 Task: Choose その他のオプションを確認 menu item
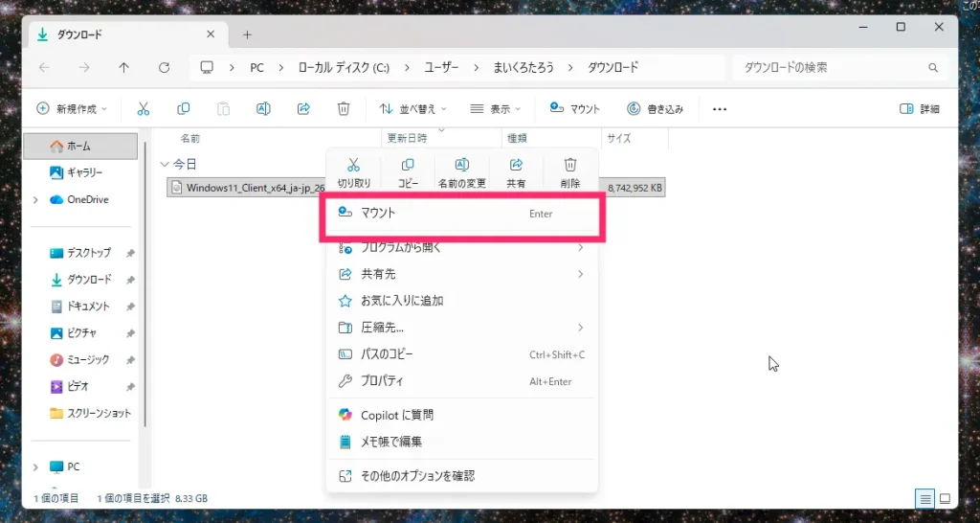click(462, 476)
